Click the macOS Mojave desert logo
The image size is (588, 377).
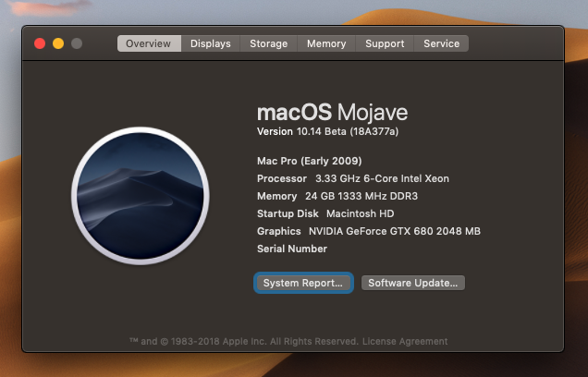(x=141, y=196)
